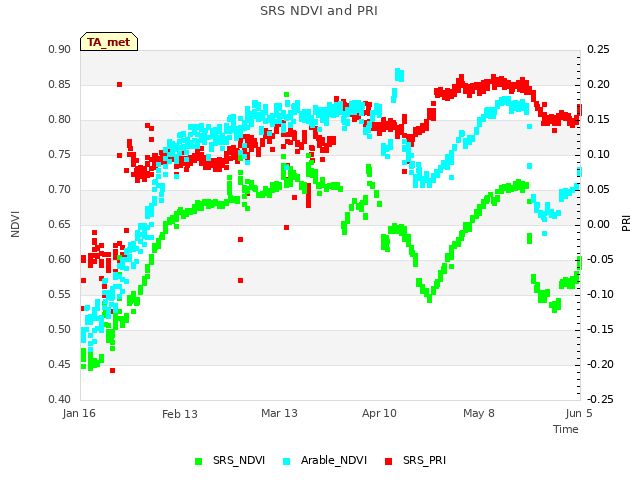Click the PRI right axis title

pyautogui.click(x=626, y=224)
